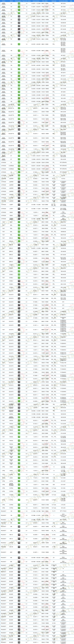Click the Model column header
The image size is (74, 644).
[11, 1]
